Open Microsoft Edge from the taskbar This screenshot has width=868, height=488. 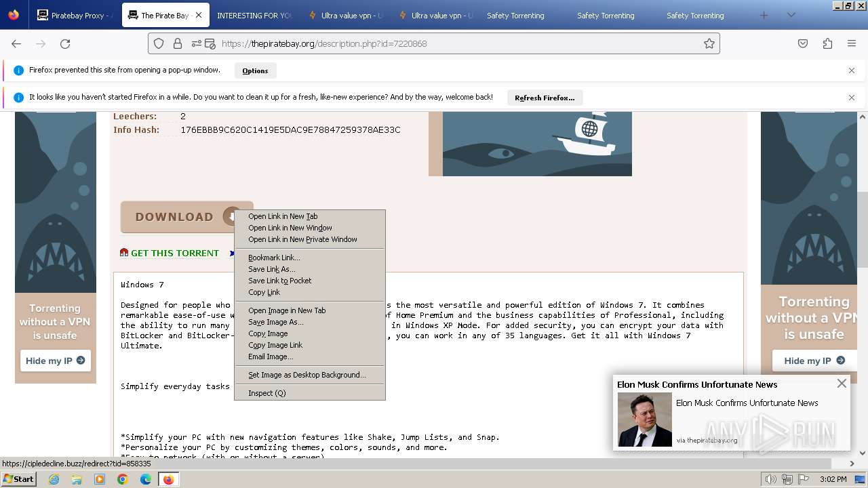pyautogui.click(x=146, y=479)
